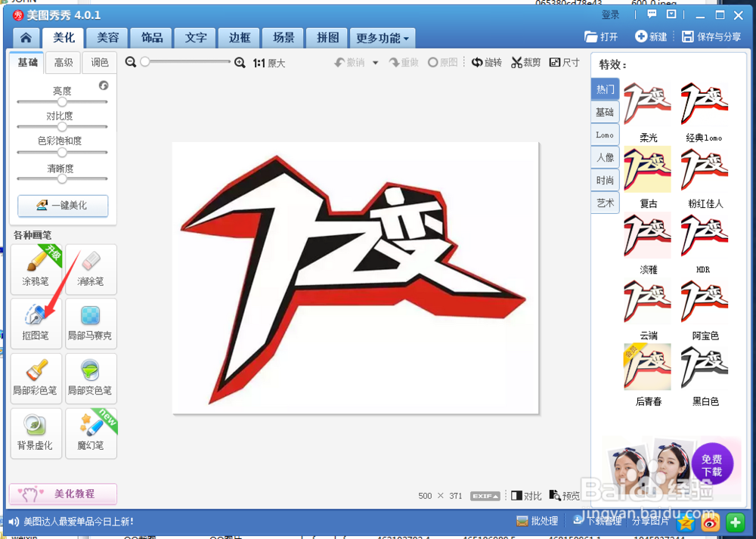Apply the 黑白色 black and white effect
Viewport: 756px width, 539px height.
tap(704, 367)
